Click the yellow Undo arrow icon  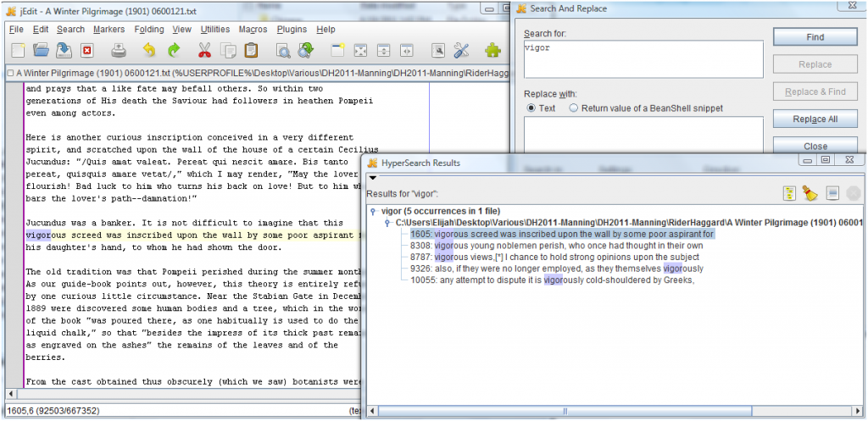[149, 51]
